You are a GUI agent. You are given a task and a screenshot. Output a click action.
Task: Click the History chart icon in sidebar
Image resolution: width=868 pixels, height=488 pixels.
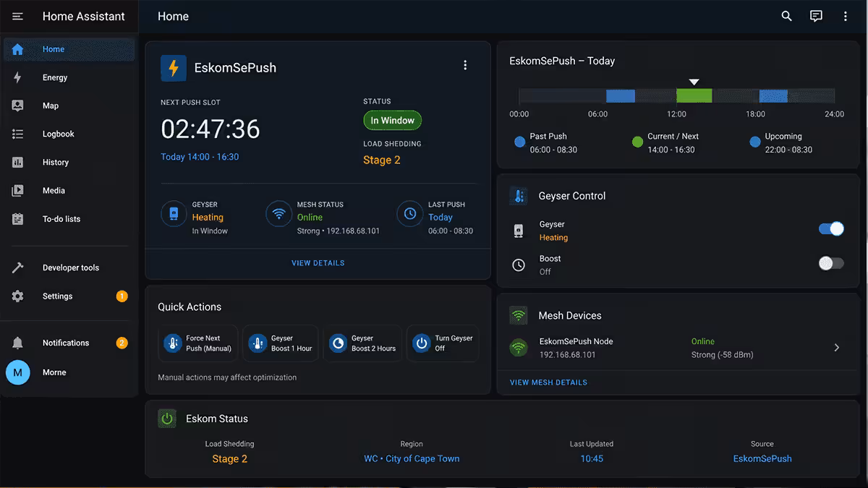[x=18, y=163]
